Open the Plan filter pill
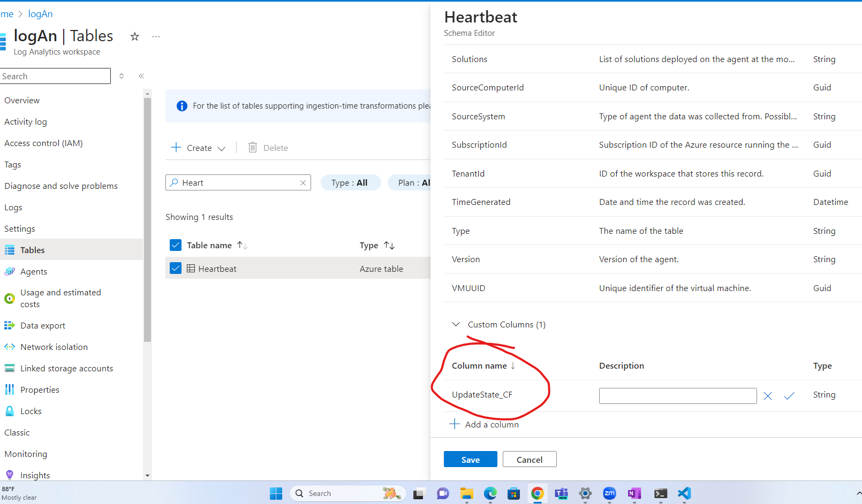The height and width of the screenshot is (504, 862). pyautogui.click(x=410, y=182)
